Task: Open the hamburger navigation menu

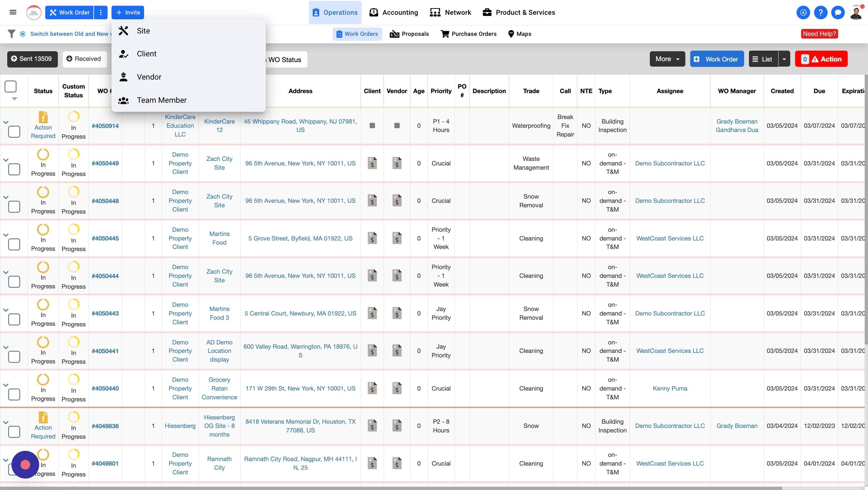Action: [x=13, y=12]
